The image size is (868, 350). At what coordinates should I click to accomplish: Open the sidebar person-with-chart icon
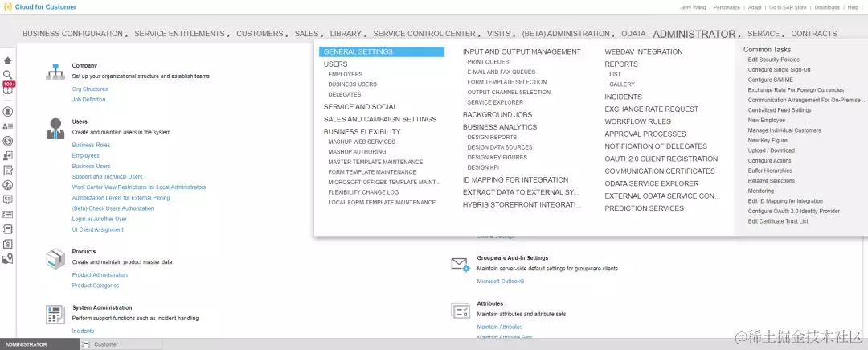pyautogui.click(x=8, y=155)
